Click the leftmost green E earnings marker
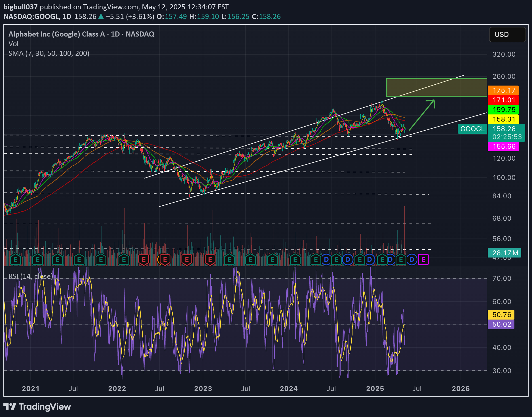The height and width of the screenshot is (417, 532). [x=16, y=259]
